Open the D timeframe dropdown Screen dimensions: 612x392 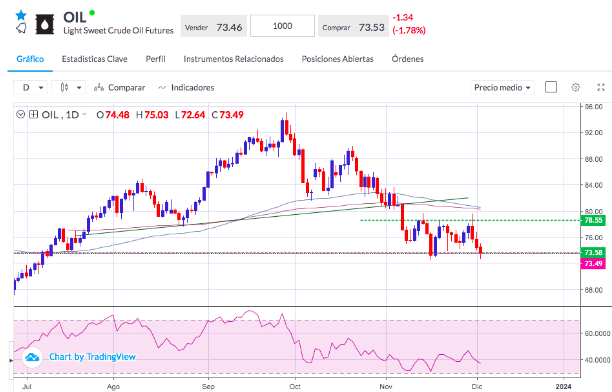pos(30,87)
